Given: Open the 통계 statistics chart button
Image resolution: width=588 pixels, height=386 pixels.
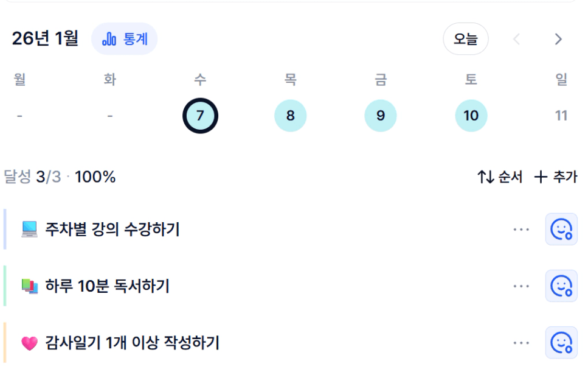Looking at the screenshot, I should 125,39.
